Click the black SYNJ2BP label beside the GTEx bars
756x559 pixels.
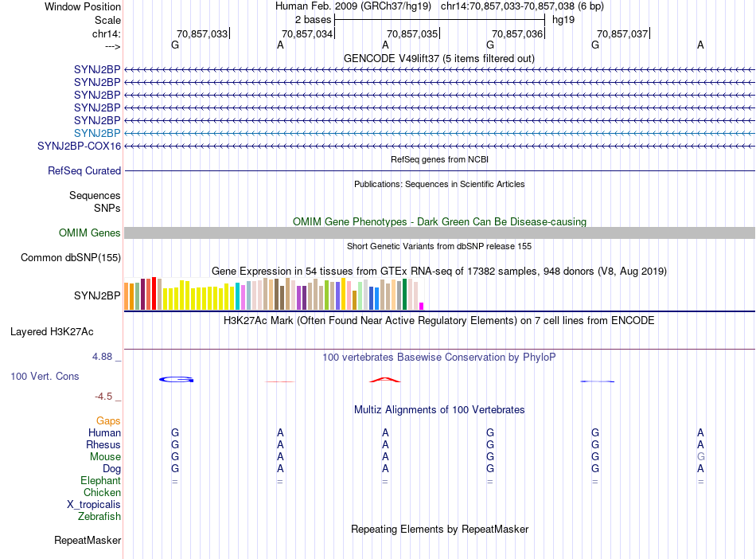[x=97, y=295]
